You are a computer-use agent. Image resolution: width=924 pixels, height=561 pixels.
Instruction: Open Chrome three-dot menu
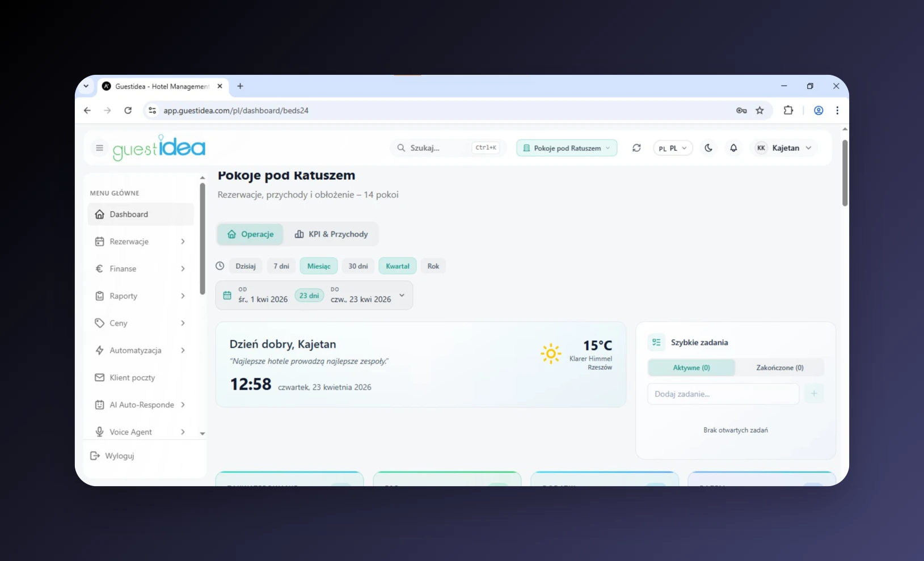[837, 111]
